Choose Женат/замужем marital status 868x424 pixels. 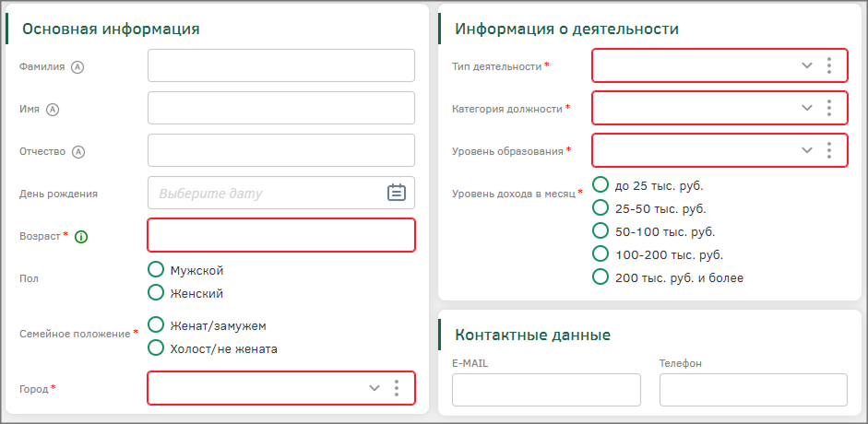click(156, 325)
